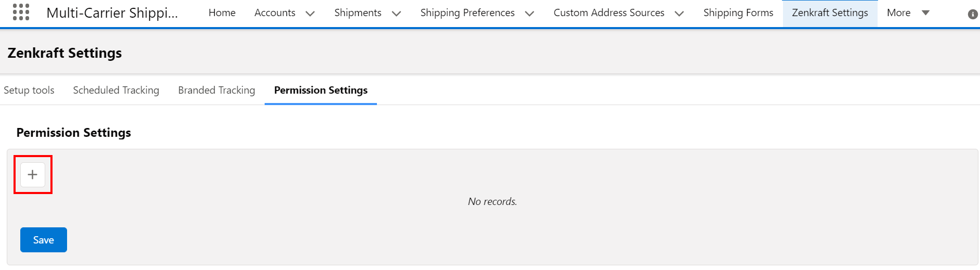Open the Accounts nav label
The height and width of the screenshot is (270, 980).
(x=275, y=12)
